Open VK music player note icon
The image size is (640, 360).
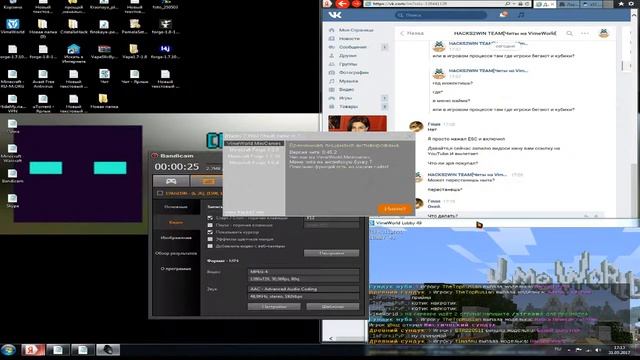pos(521,15)
